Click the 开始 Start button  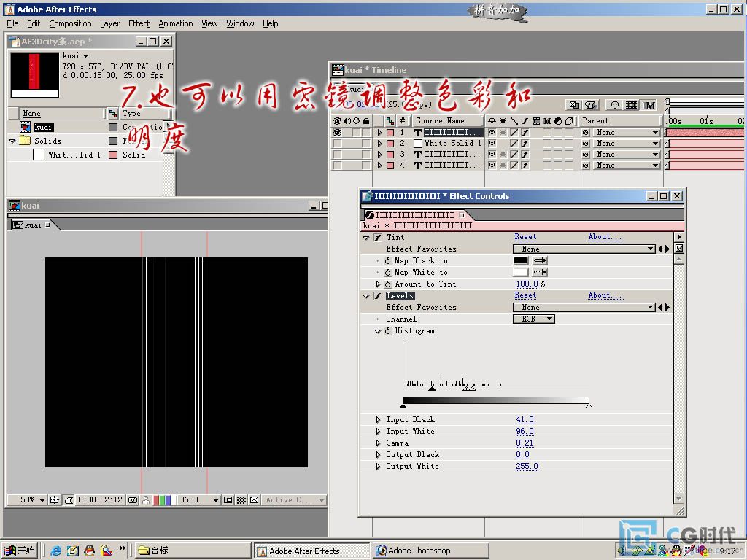(x=20, y=551)
